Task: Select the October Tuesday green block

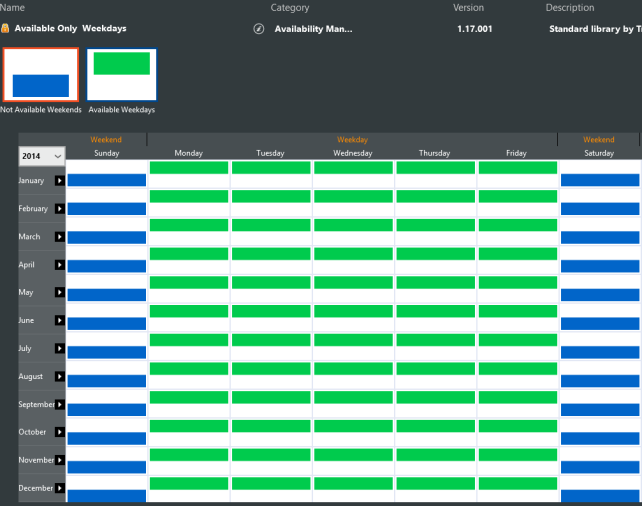Action: coord(271,426)
